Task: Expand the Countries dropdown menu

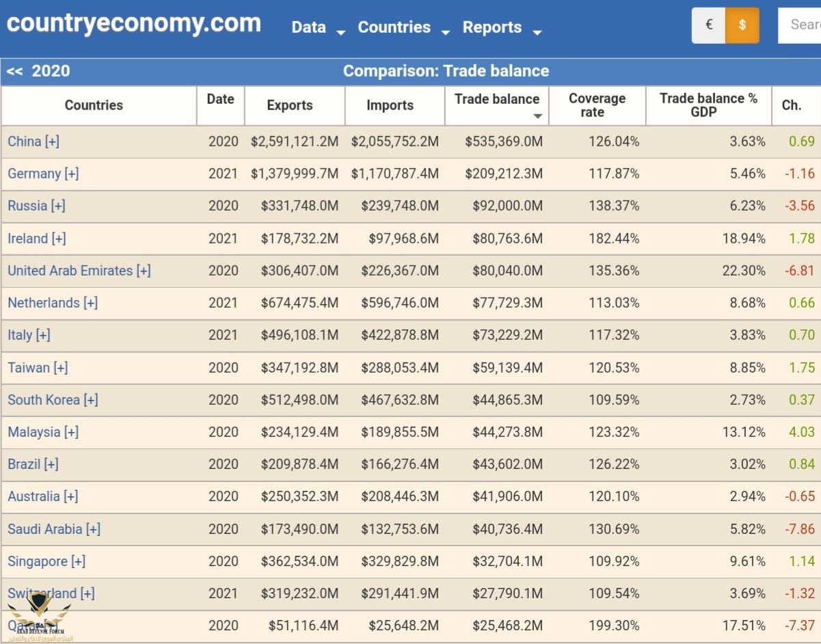Action: [x=403, y=27]
